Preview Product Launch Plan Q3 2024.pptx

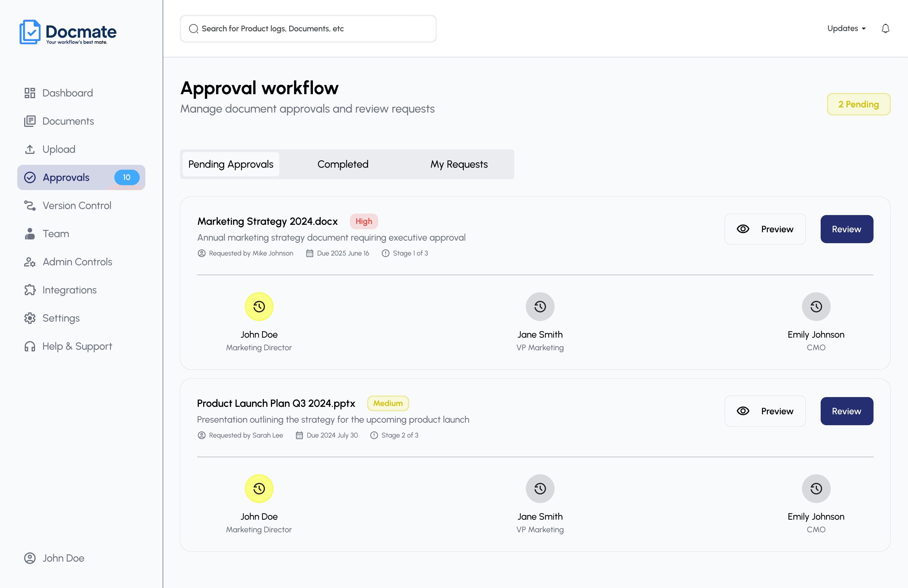(765, 411)
